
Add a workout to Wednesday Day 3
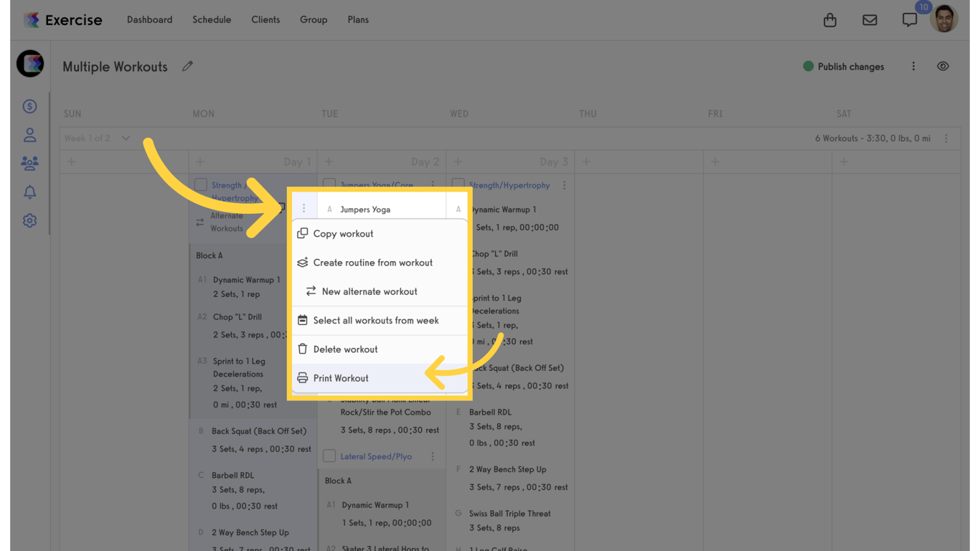[458, 161]
